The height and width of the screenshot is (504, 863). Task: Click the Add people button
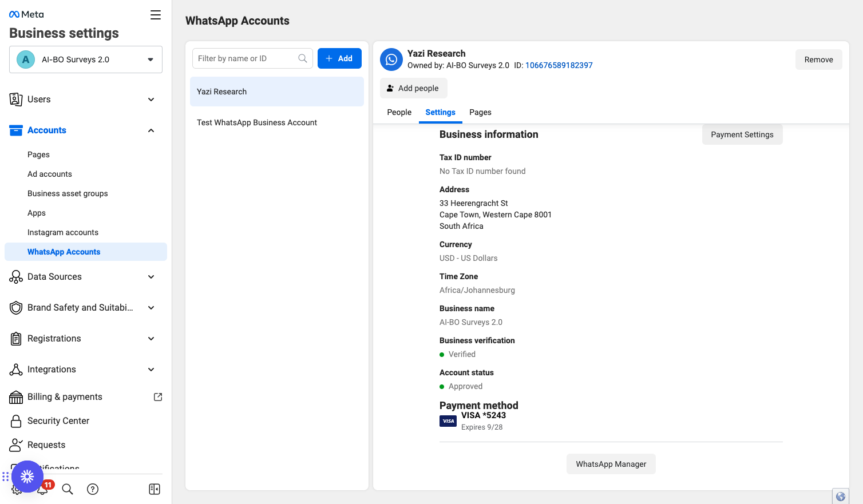point(414,88)
